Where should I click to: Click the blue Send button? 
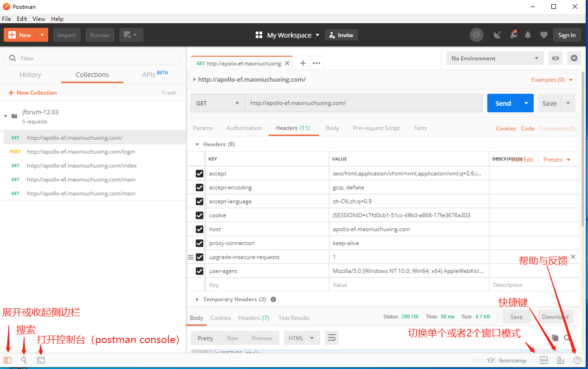(503, 103)
